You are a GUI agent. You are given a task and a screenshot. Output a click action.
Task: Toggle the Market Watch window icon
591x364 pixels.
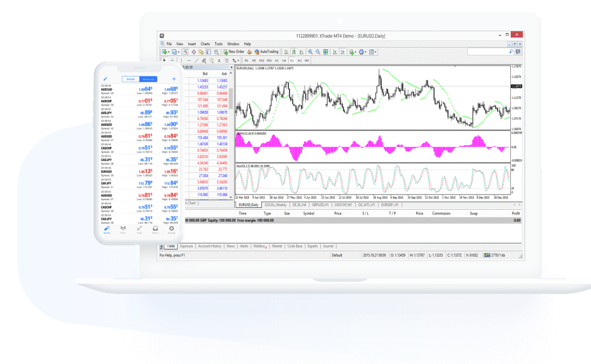pos(186,52)
